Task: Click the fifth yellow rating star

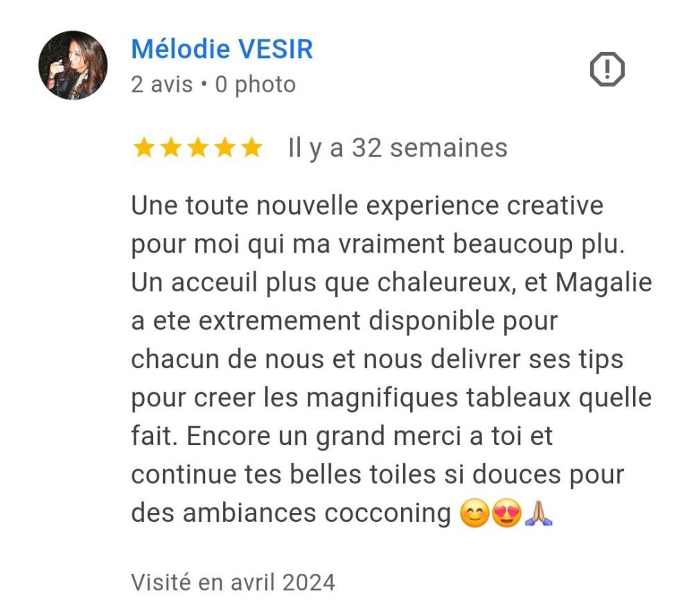Action: [252, 147]
